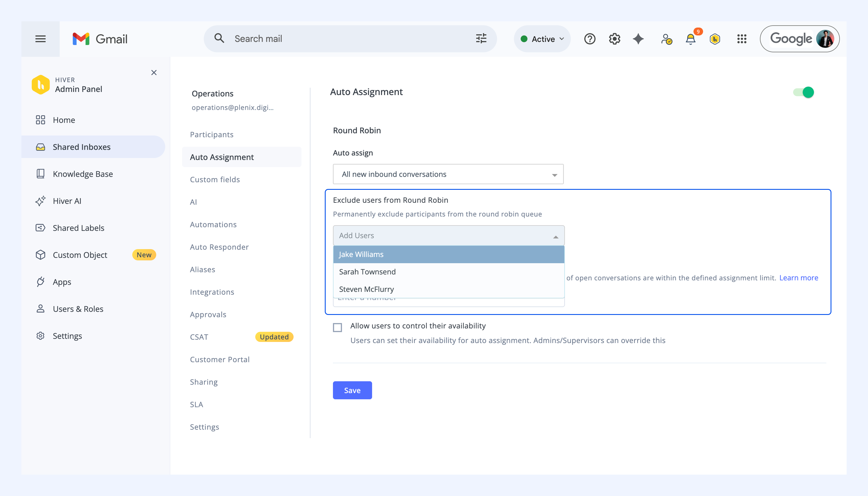Select the Auto Assignment tab
The image size is (868, 496).
[242, 157]
